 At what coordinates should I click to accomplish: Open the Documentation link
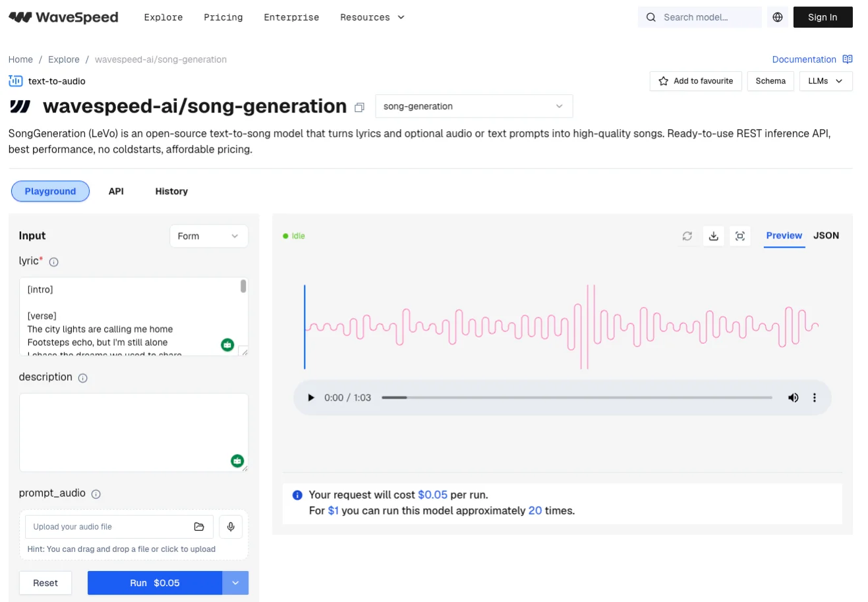(x=804, y=59)
